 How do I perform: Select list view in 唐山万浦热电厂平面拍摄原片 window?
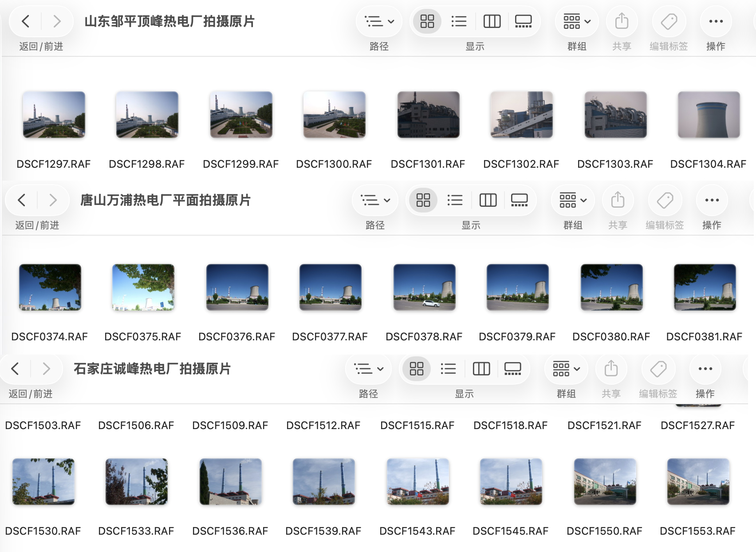(455, 200)
